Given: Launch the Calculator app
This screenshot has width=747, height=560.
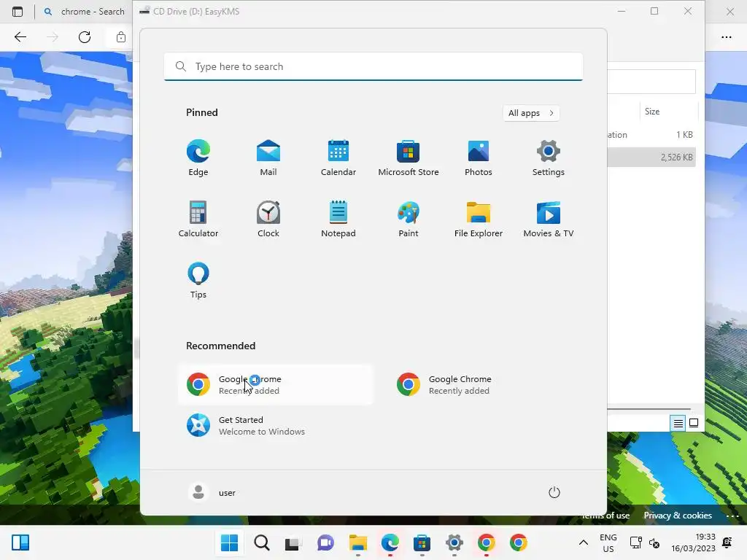Looking at the screenshot, I should [x=198, y=219].
